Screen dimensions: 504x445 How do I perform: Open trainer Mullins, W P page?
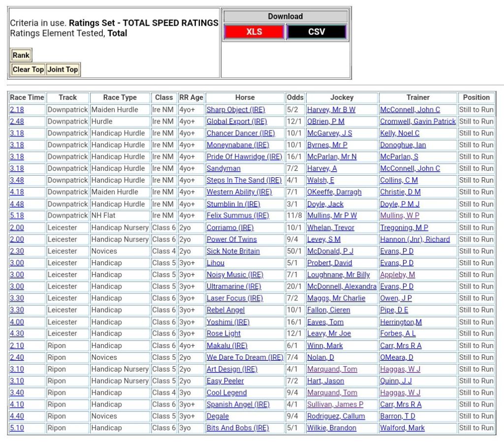click(x=399, y=216)
